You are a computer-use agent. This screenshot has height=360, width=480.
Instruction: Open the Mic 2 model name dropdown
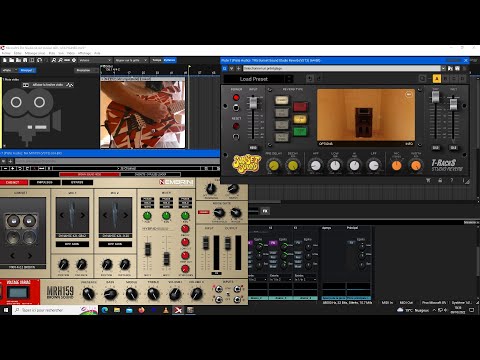(x=115, y=235)
